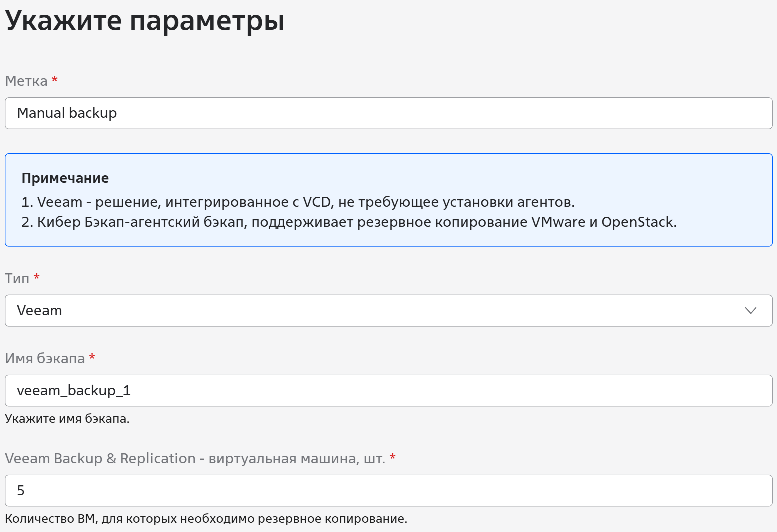777x532 pixels.
Task: Click the Примечание note title
Action: click(65, 178)
